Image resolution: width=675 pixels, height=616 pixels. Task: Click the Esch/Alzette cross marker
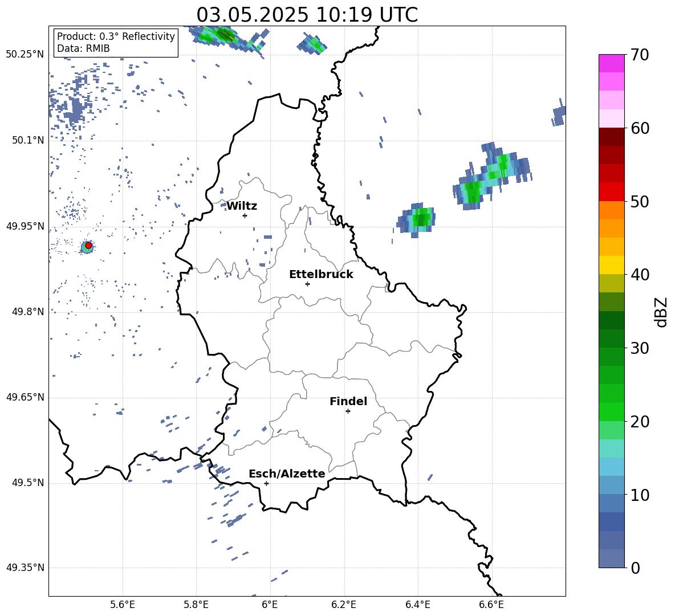click(266, 483)
